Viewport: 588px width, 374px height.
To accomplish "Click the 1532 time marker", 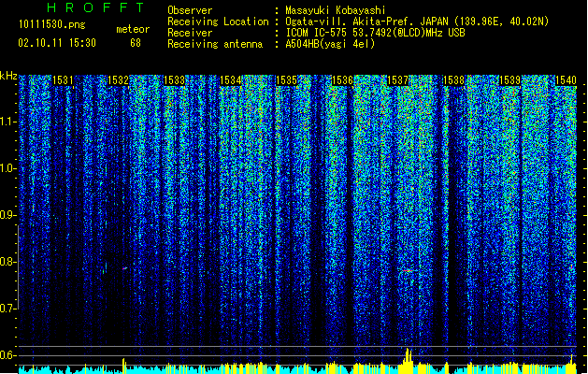I will click(118, 80).
